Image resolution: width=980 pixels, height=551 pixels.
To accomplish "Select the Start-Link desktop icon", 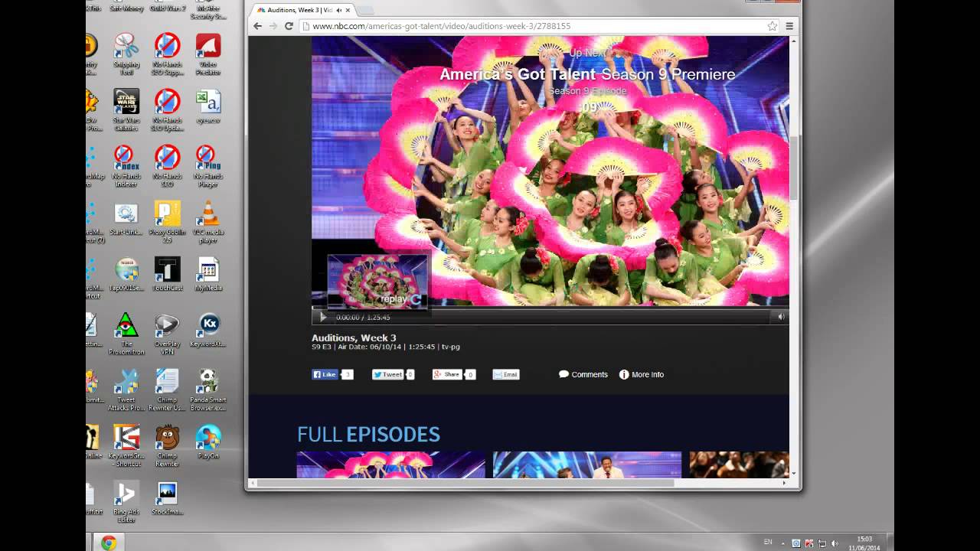I will 126,218.
